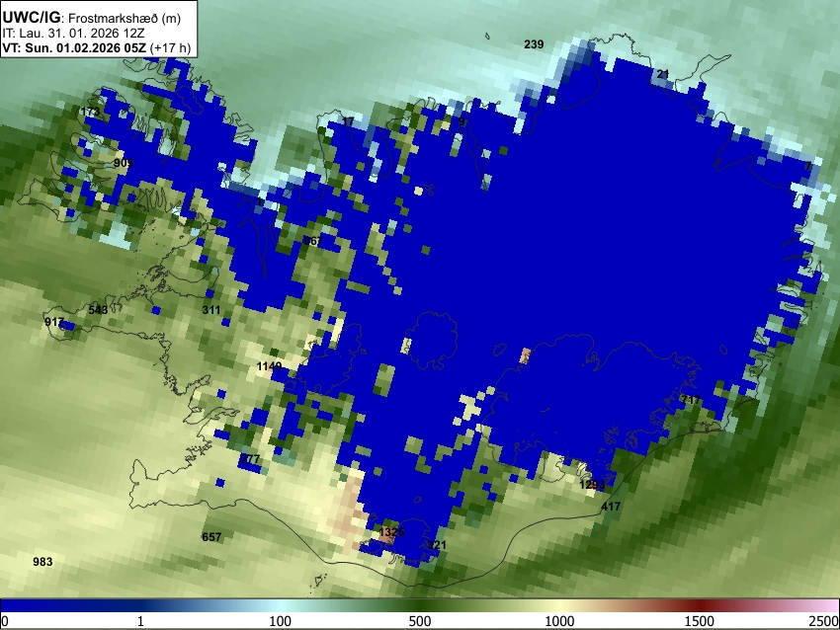The height and width of the screenshot is (630, 840).
Task: Click the colour scale label 500
Action: (419, 621)
